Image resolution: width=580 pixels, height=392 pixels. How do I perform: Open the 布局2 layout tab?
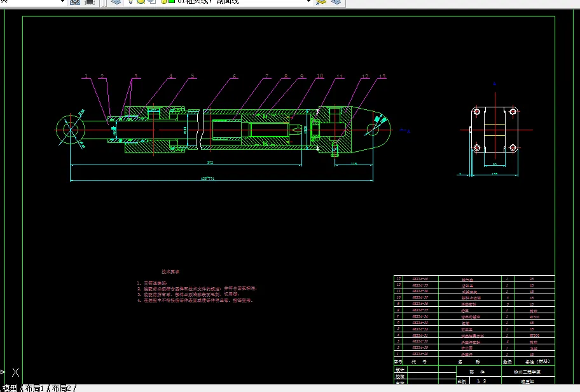point(62,388)
